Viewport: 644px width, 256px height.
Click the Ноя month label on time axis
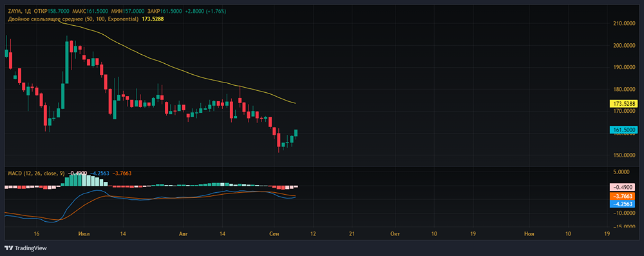[529, 234]
